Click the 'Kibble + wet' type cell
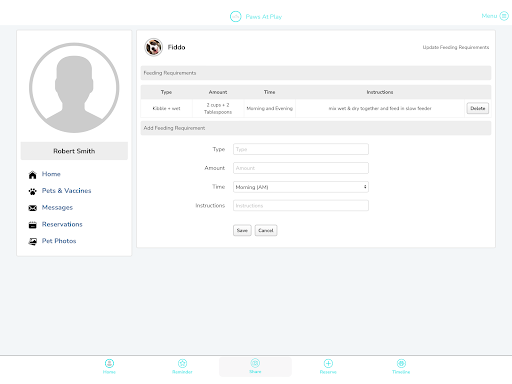 click(x=166, y=108)
